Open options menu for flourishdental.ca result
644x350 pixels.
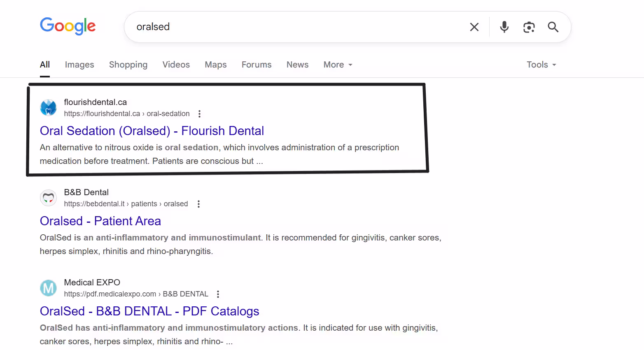click(x=199, y=114)
